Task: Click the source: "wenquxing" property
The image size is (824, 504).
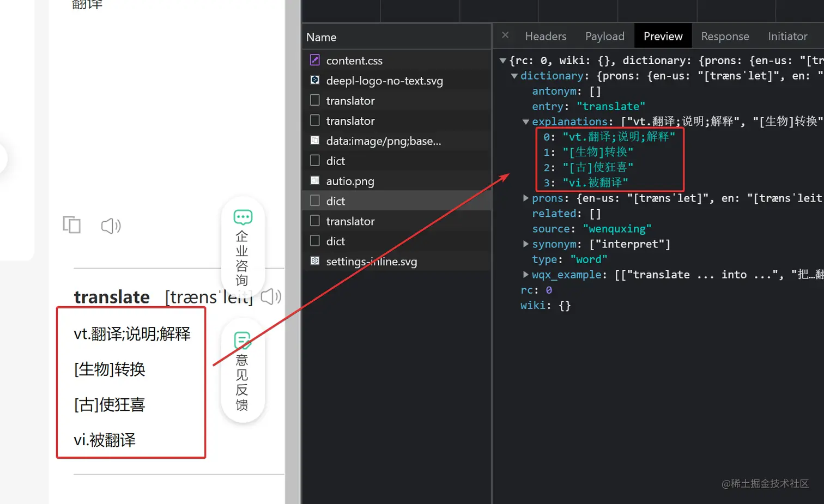Action: point(592,229)
